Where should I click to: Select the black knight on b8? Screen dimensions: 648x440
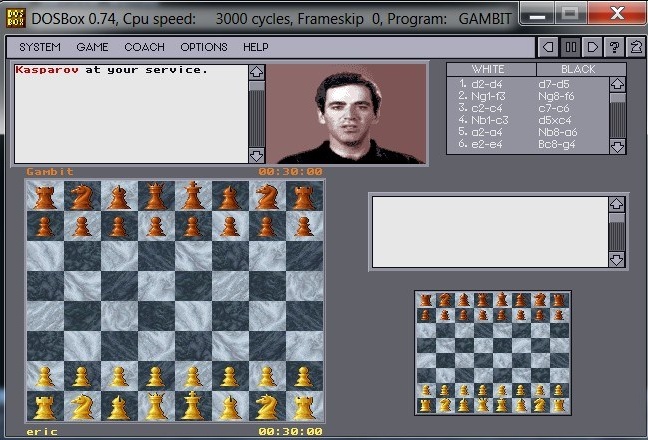pyautogui.click(x=82, y=196)
